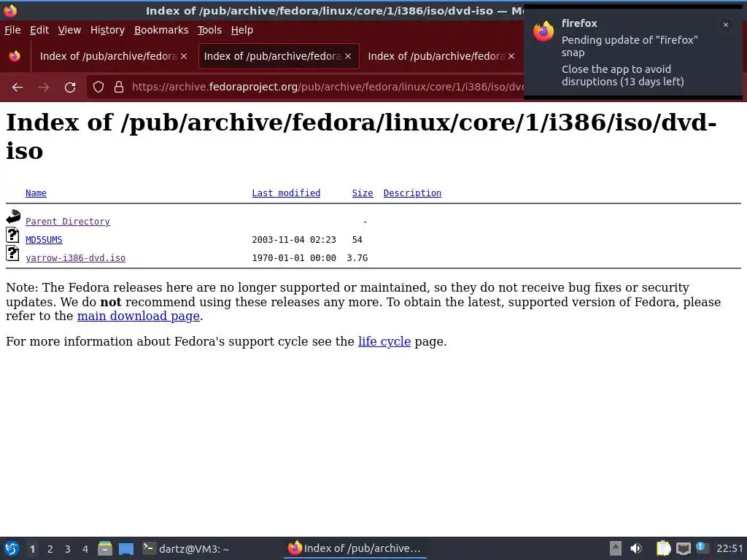Screen dimensions: 747x560
Task: Select Firefox Index of task button
Action: (355, 548)
